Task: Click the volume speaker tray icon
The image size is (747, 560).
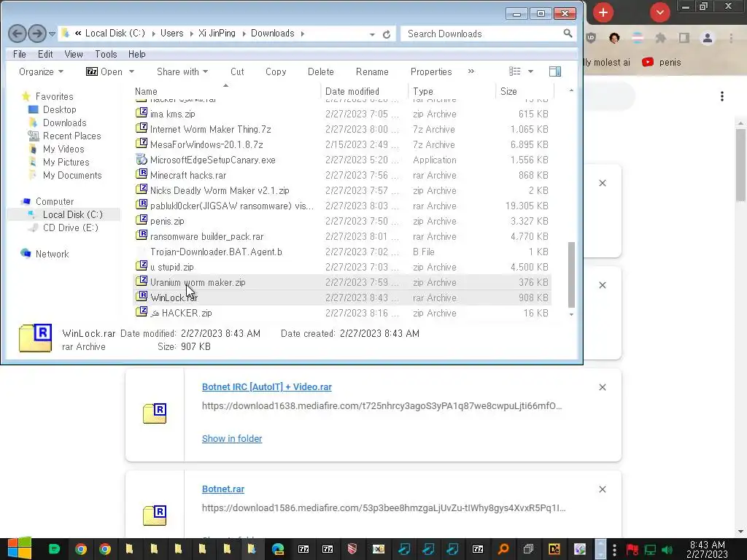Action: point(668,550)
